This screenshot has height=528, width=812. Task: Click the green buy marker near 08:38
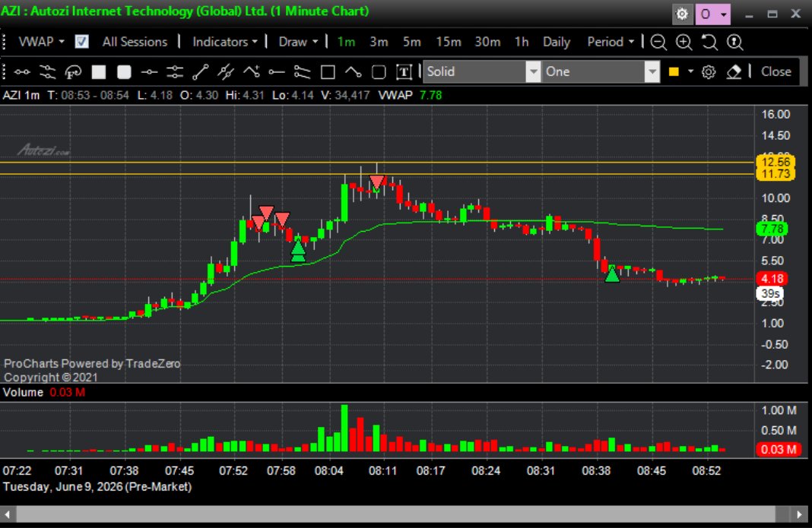click(612, 273)
